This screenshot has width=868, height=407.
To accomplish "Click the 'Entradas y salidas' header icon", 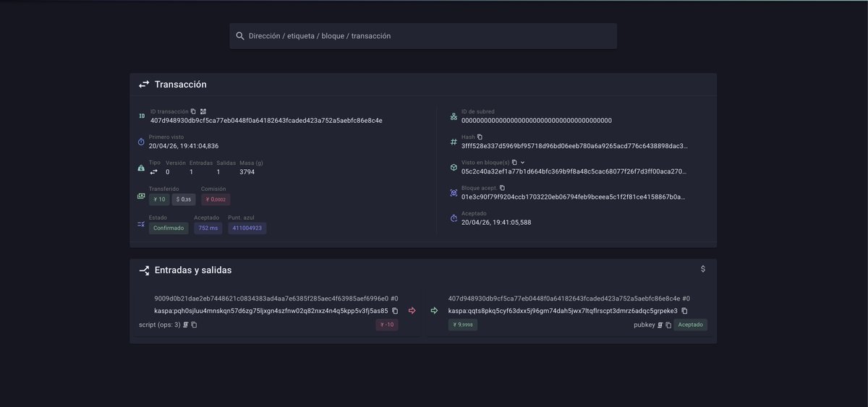I will [144, 270].
